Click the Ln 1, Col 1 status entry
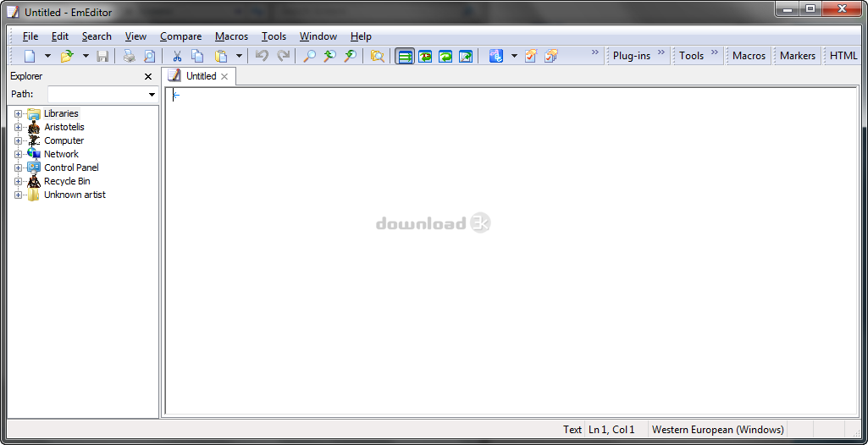Image resolution: width=868 pixels, height=445 pixels. (x=611, y=430)
